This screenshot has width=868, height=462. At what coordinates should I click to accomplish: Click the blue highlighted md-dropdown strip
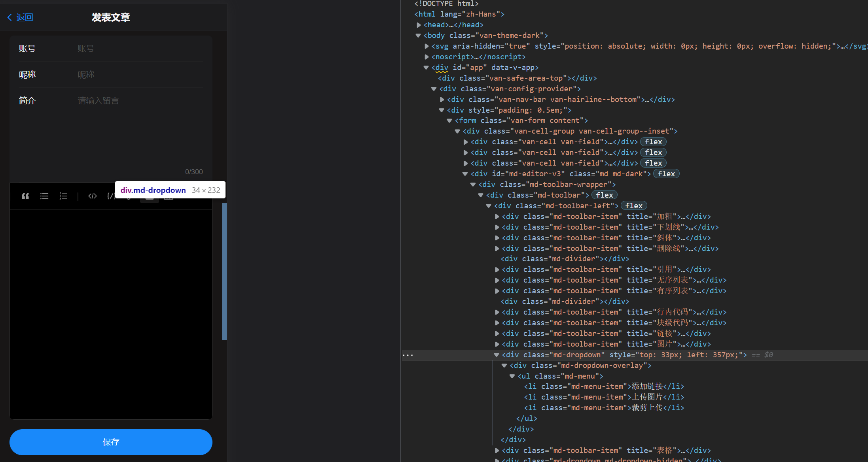point(224,272)
